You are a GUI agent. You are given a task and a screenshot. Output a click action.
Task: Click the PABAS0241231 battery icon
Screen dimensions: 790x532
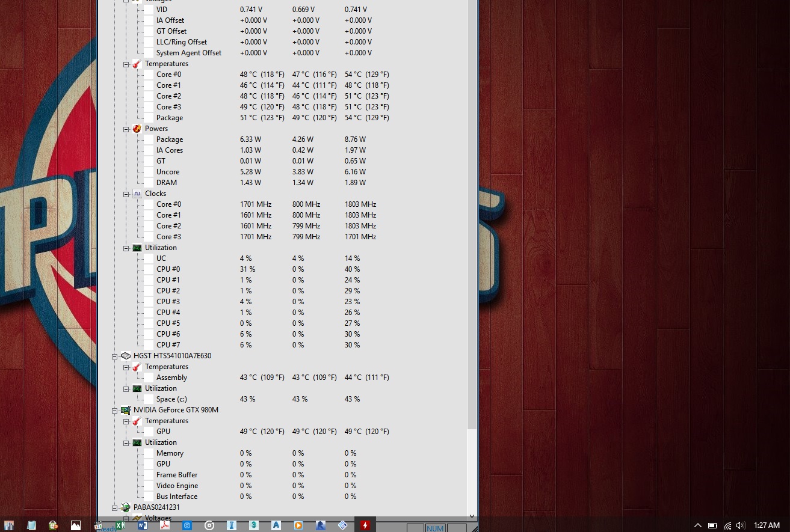coord(126,507)
